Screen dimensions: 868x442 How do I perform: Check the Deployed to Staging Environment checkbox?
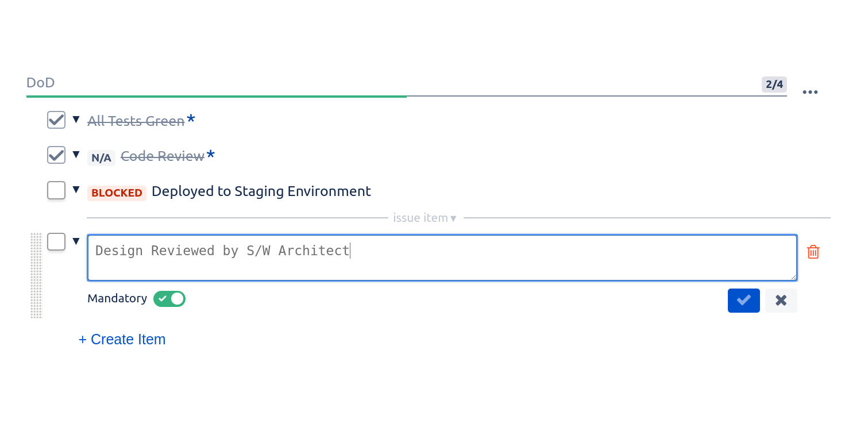56,190
